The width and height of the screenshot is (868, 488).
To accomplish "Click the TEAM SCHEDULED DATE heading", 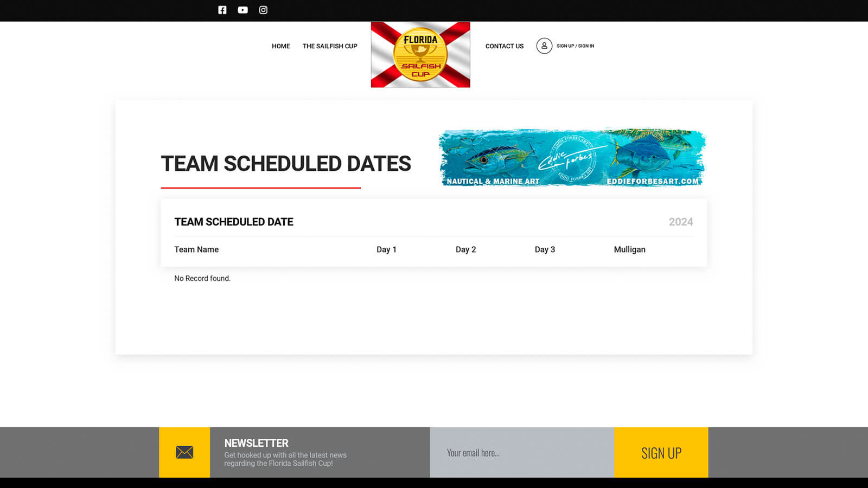I will (234, 222).
